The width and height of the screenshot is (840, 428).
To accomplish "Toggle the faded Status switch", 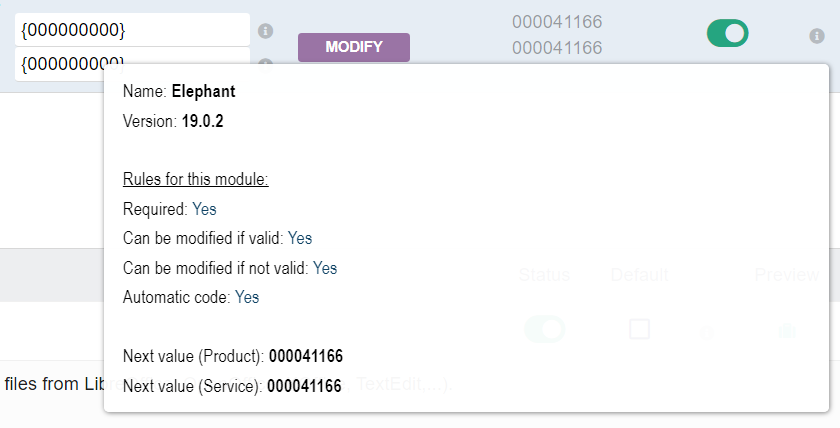I will 545,329.
